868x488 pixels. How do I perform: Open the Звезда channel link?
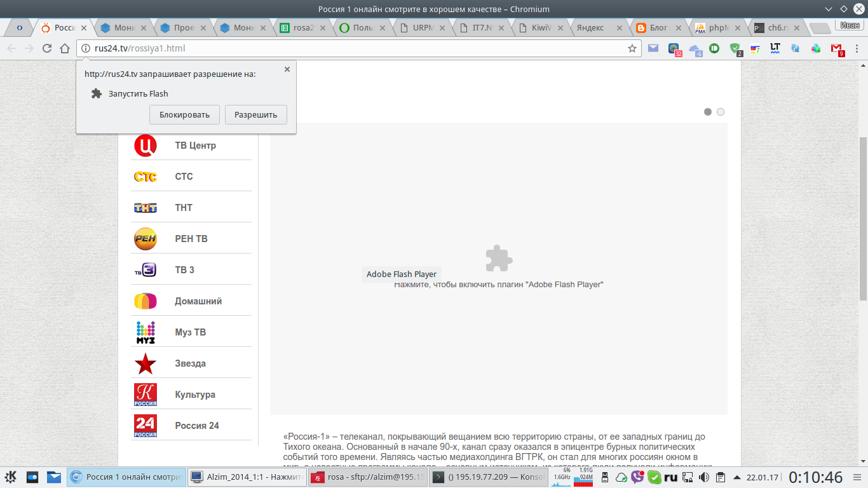pyautogui.click(x=191, y=363)
